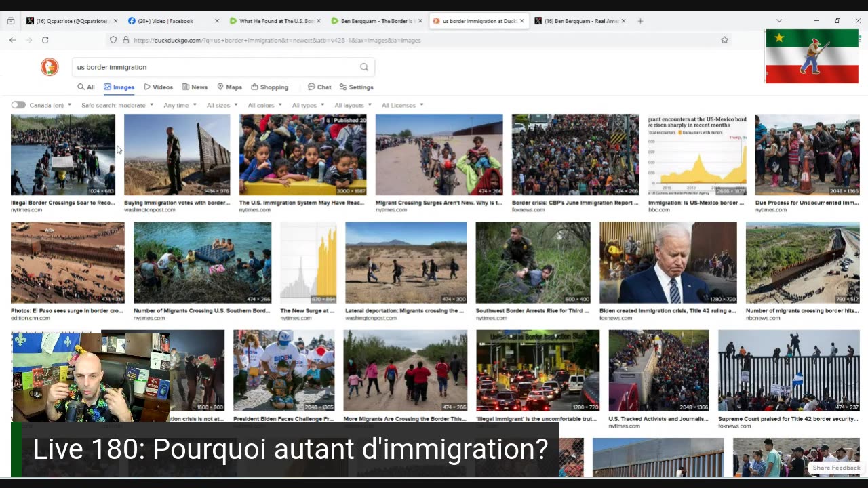Image resolution: width=868 pixels, height=488 pixels.
Task: Open the Any time filter dropdown
Action: pyautogui.click(x=180, y=105)
